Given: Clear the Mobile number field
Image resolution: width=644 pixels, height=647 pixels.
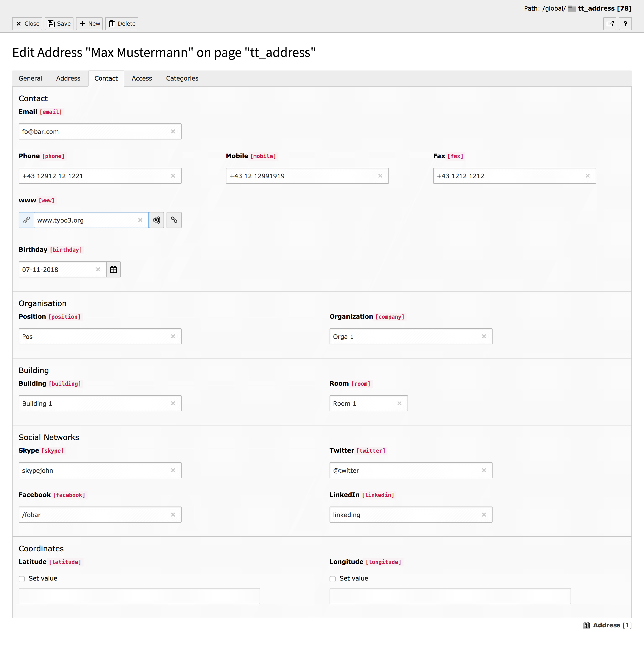Looking at the screenshot, I should [380, 176].
